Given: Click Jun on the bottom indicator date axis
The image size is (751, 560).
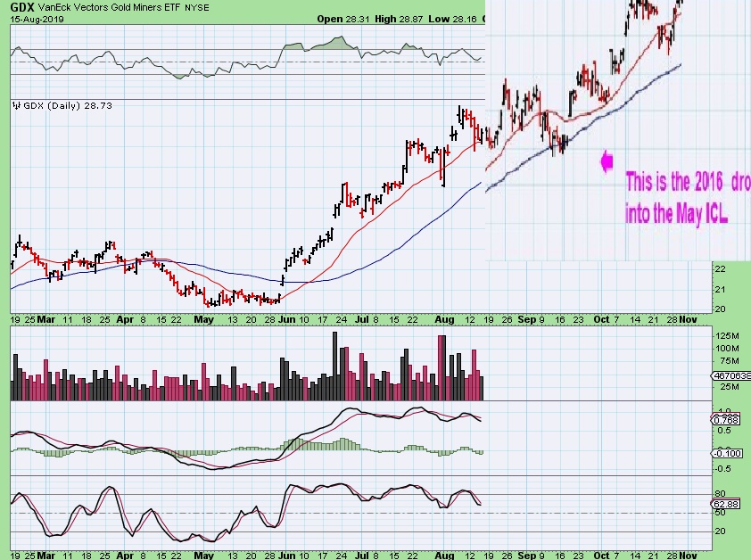Looking at the screenshot, I should [287, 556].
